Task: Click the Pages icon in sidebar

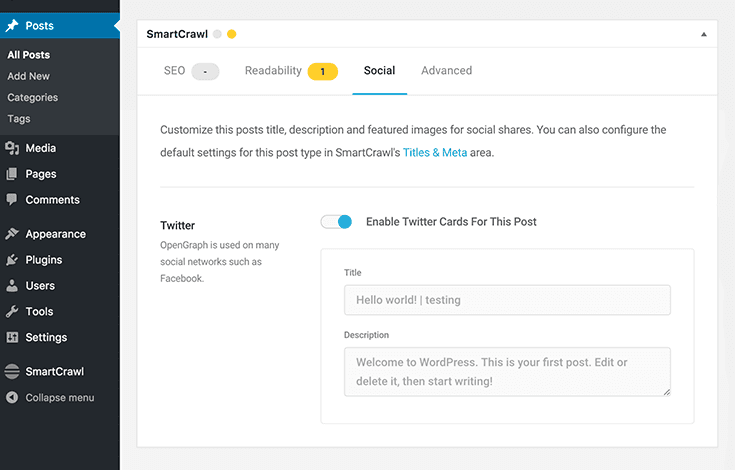Action: click(x=12, y=174)
